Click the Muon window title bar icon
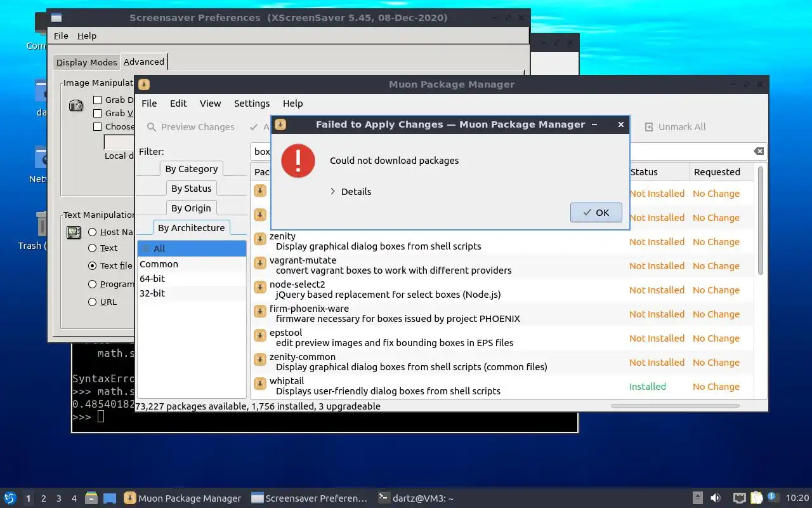 pyautogui.click(x=144, y=84)
